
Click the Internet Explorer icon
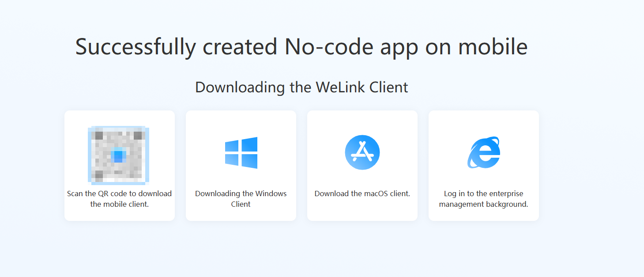pyautogui.click(x=484, y=152)
